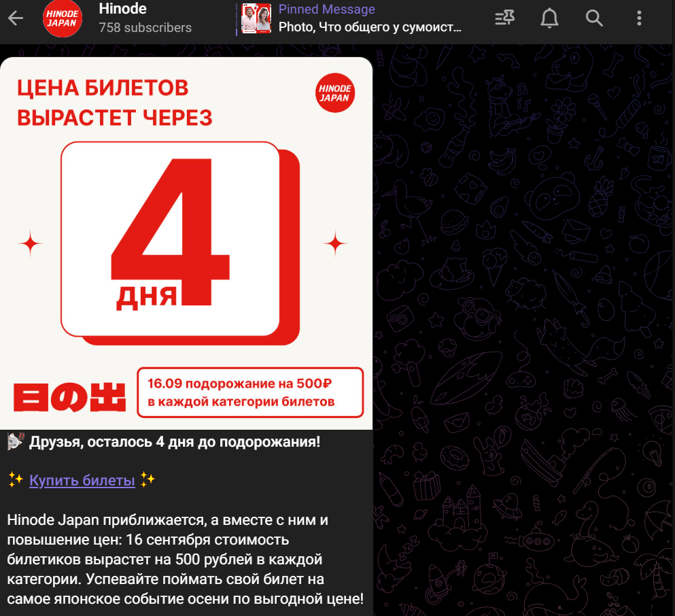Click the left sparkle emoji near link

pyautogui.click(x=16, y=479)
